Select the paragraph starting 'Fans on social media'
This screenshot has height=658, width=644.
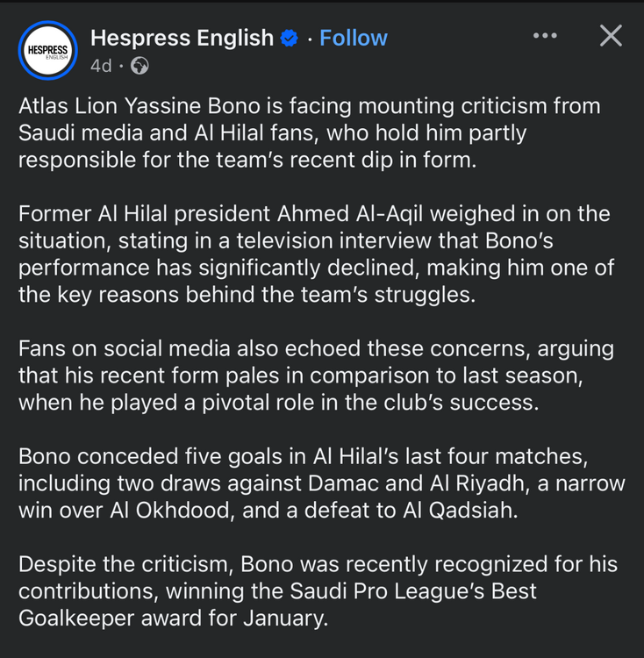pos(317,375)
